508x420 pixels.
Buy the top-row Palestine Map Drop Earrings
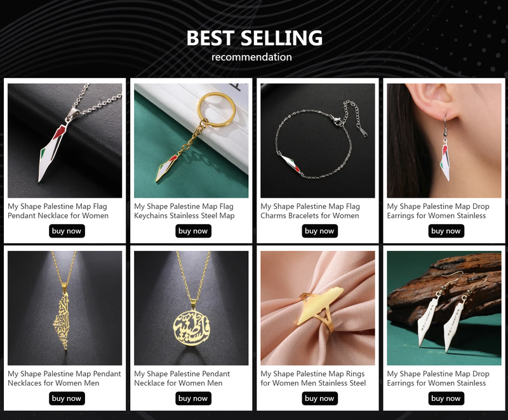446,231
